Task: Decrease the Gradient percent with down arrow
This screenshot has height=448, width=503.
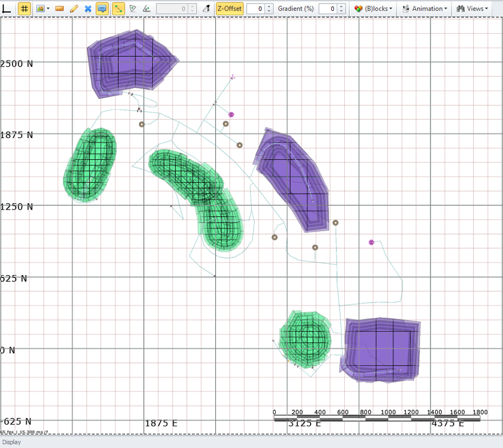Action: pyautogui.click(x=341, y=11)
